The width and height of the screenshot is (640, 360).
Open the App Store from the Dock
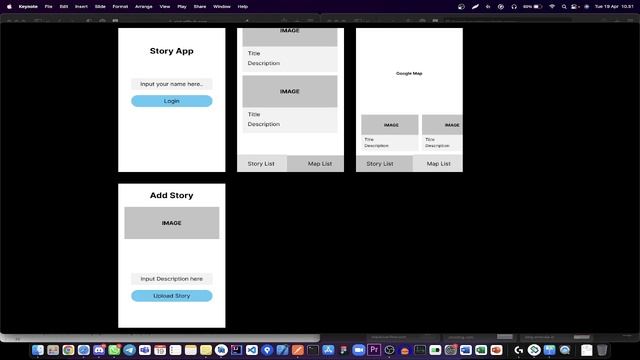coord(328,350)
